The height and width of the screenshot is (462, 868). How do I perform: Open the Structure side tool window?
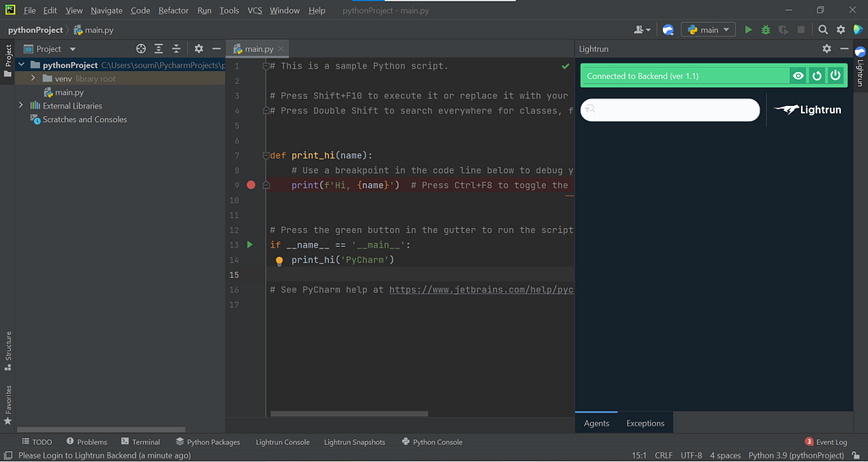[8, 350]
